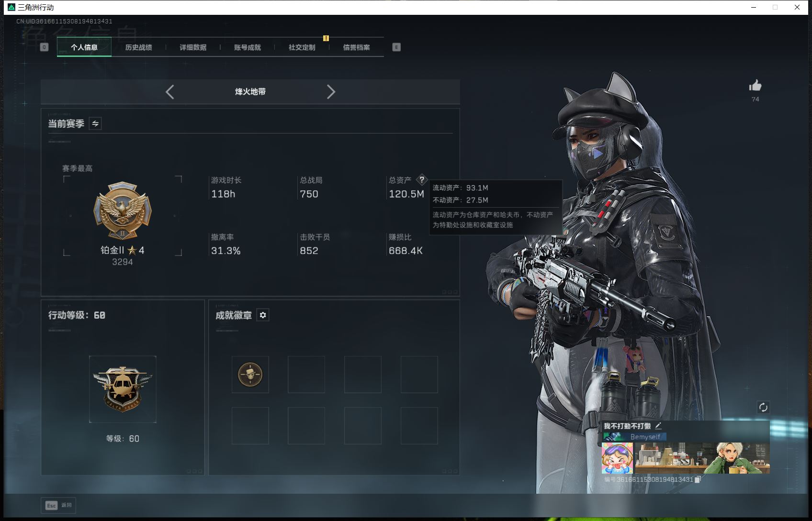Open the 成就徽章 settings gear
Image resolution: width=812 pixels, height=521 pixels.
262,315
